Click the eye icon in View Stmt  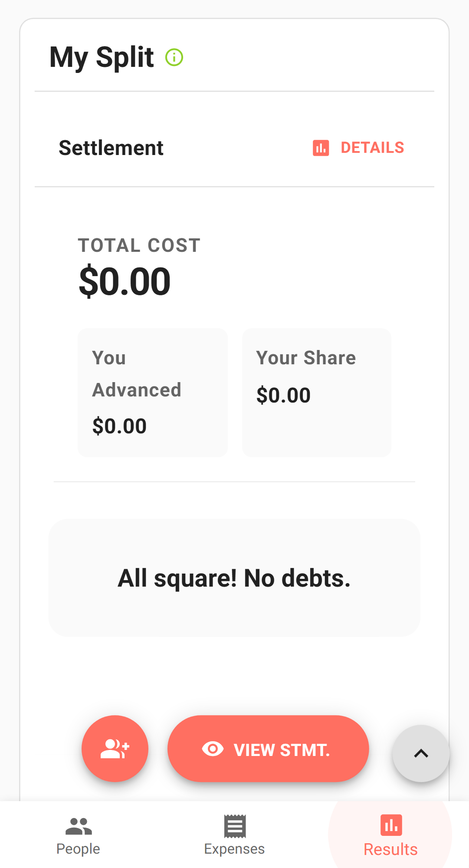213,749
